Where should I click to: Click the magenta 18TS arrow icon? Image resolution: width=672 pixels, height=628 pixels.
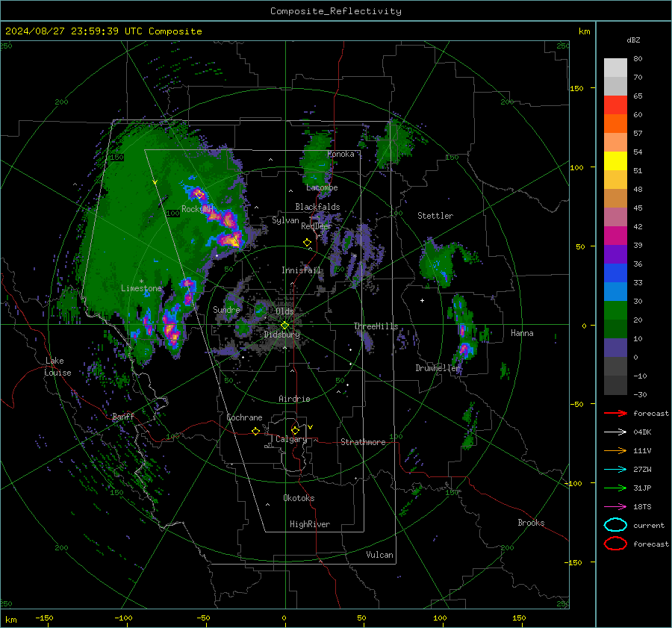pos(615,507)
